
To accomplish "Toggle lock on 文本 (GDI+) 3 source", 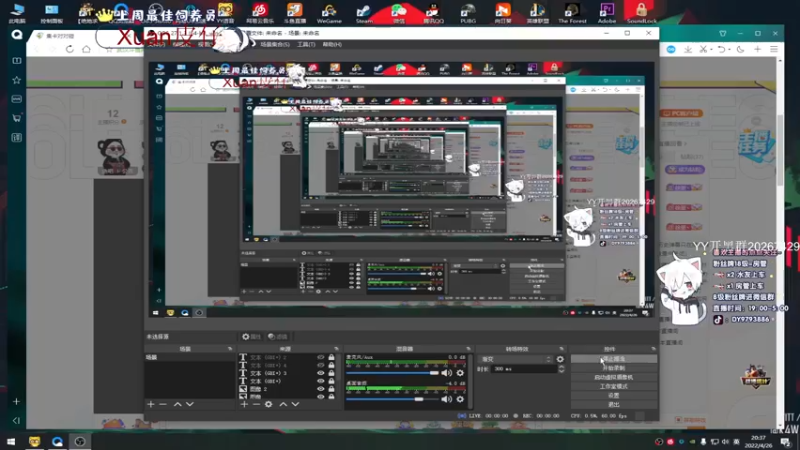I will click(x=332, y=373).
